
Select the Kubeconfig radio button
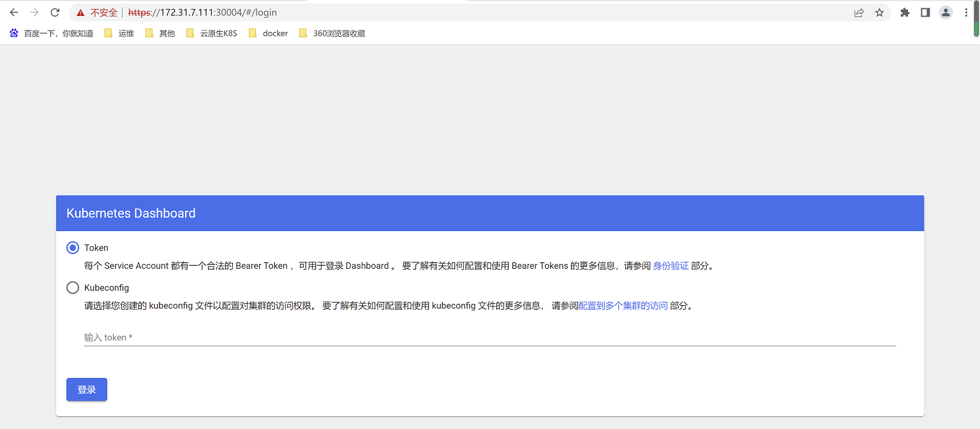tap(73, 288)
